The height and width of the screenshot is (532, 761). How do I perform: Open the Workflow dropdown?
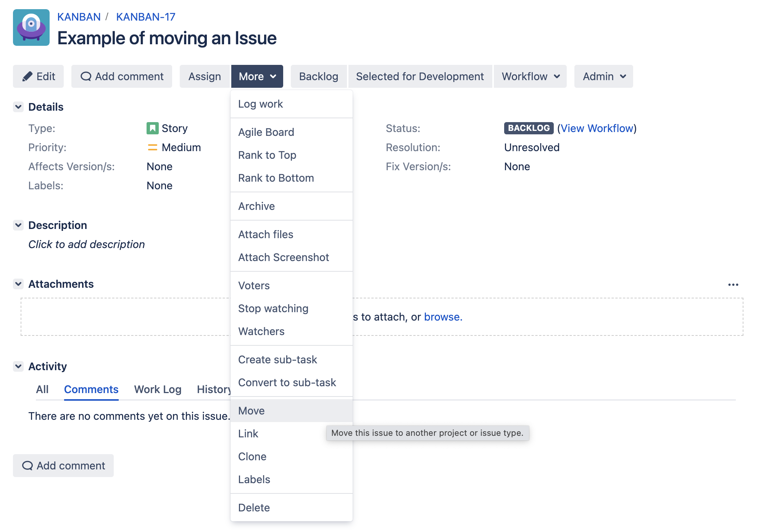click(530, 76)
